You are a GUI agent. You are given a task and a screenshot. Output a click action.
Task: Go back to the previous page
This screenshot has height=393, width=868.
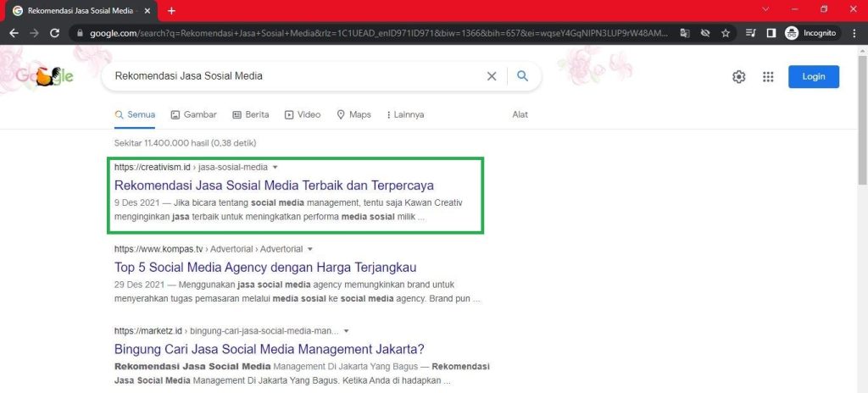(x=14, y=33)
